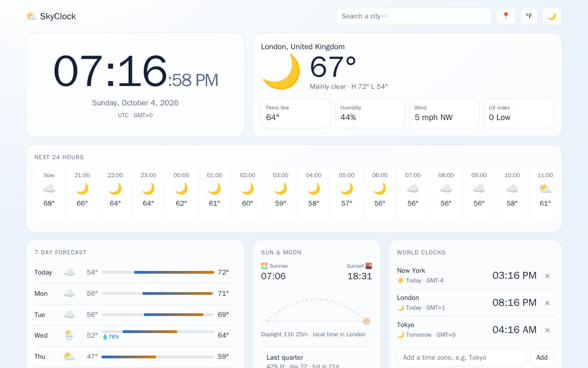Click the Today temperature range bar
The width and height of the screenshot is (588, 368).
158,272
